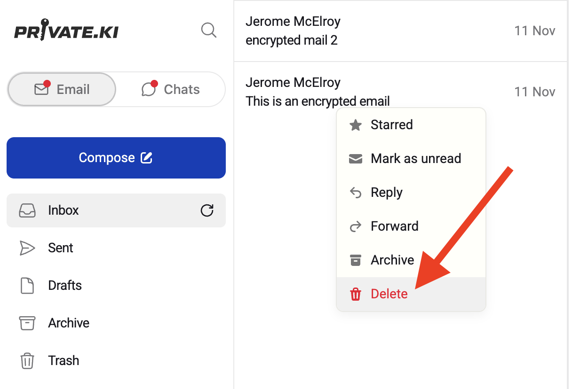Open the Trash folder
Screen dimensions: 588x389
point(63,361)
